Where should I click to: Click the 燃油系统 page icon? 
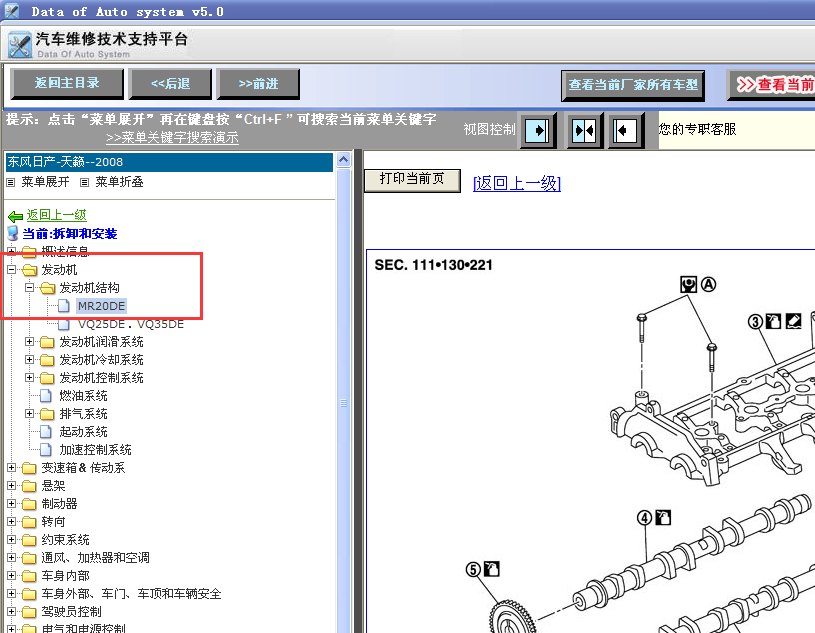[46, 396]
